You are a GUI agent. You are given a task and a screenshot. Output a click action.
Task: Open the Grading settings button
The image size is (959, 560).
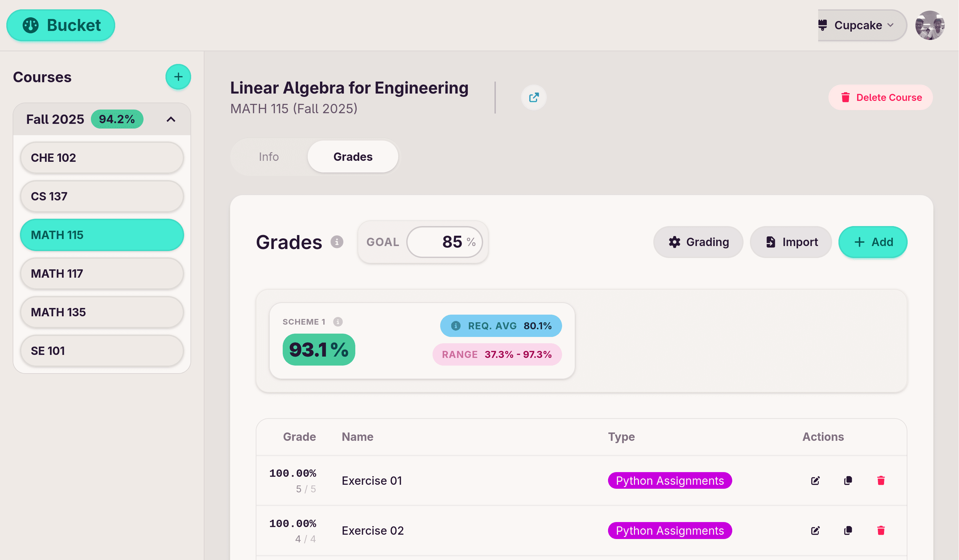click(x=698, y=242)
